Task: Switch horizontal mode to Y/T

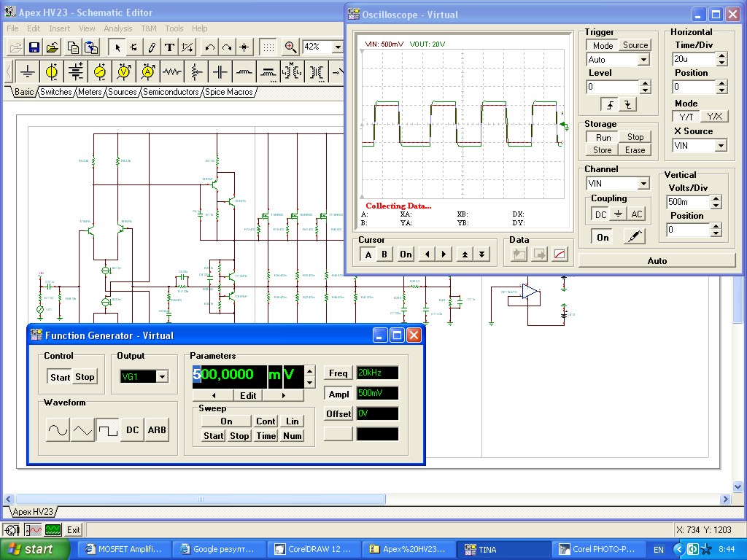Action: 686,117
